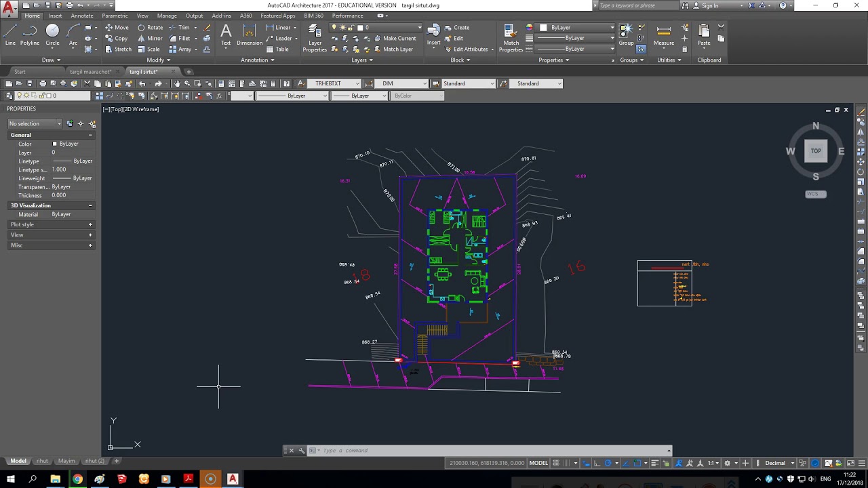Start the Array command
The width and height of the screenshot is (868, 488).
click(180, 49)
